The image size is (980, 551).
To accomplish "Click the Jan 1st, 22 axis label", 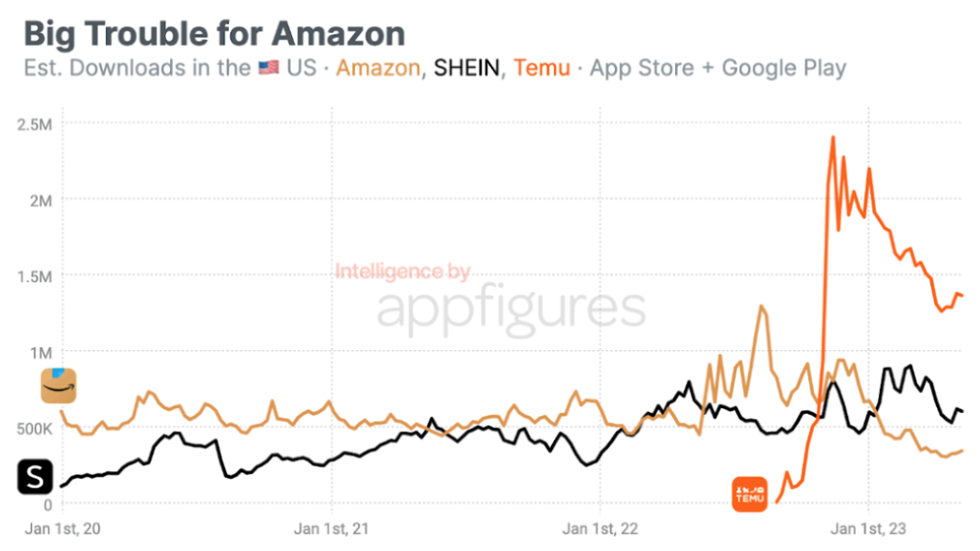I will [x=600, y=528].
